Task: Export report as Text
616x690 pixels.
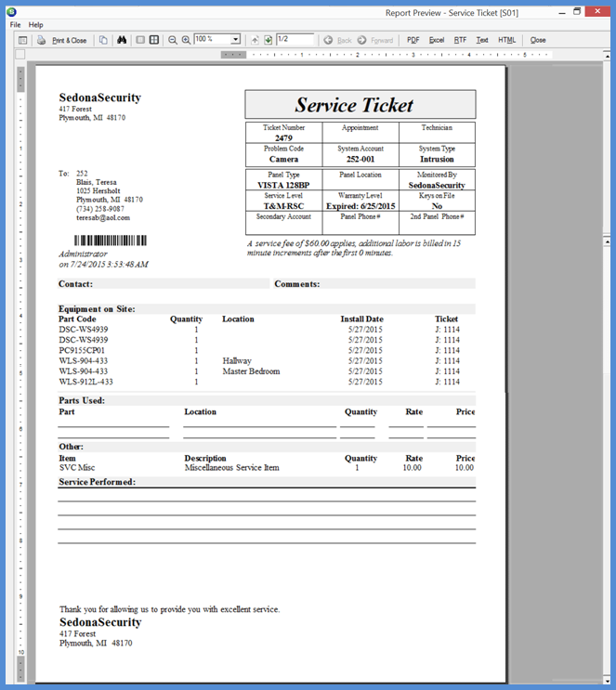Action: (482, 40)
